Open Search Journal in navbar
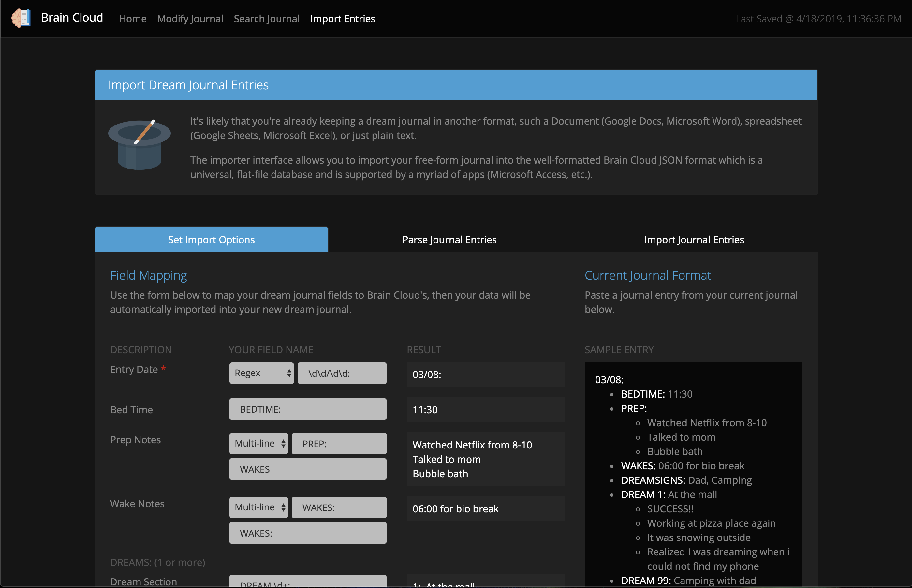912x588 pixels. (266, 19)
